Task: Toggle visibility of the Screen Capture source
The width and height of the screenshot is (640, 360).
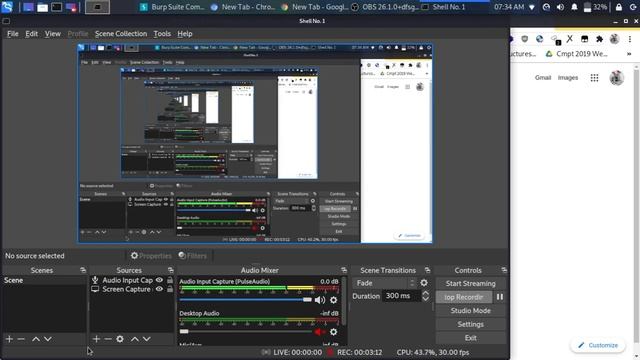Action: tap(159, 289)
